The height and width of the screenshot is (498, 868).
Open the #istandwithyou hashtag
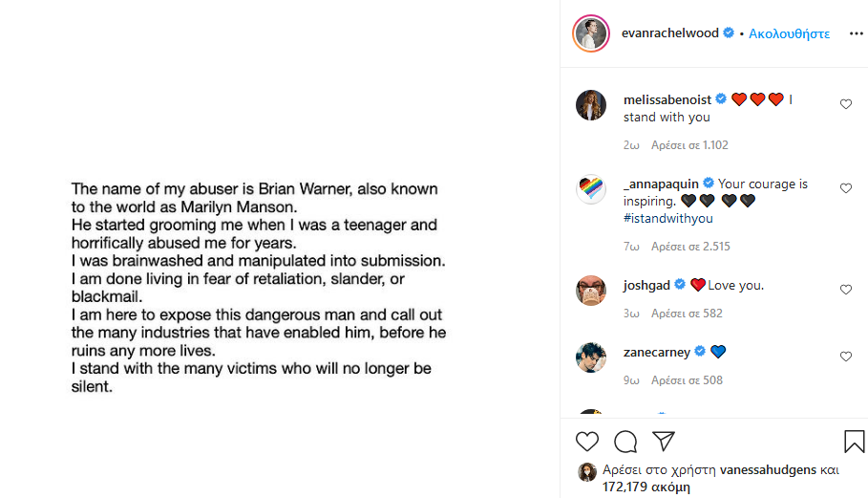coord(667,218)
